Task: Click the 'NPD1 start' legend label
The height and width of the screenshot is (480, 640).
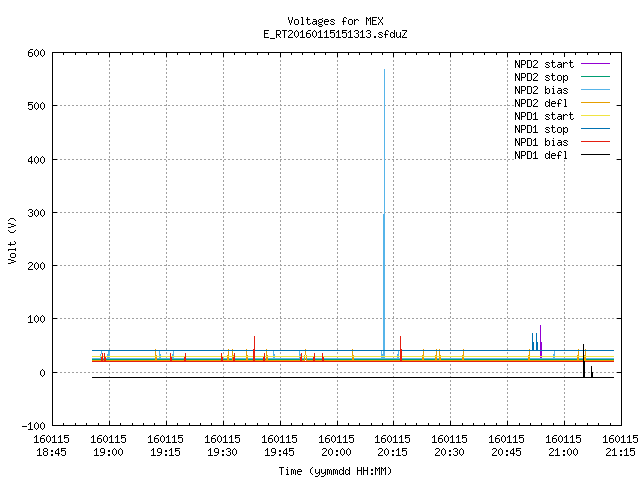Action: 544,116
